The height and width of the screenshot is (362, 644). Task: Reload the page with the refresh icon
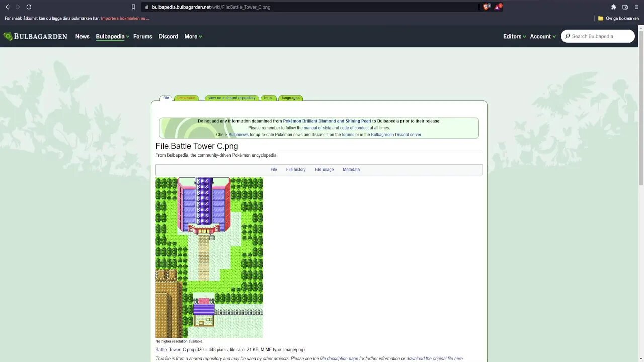[x=29, y=7]
